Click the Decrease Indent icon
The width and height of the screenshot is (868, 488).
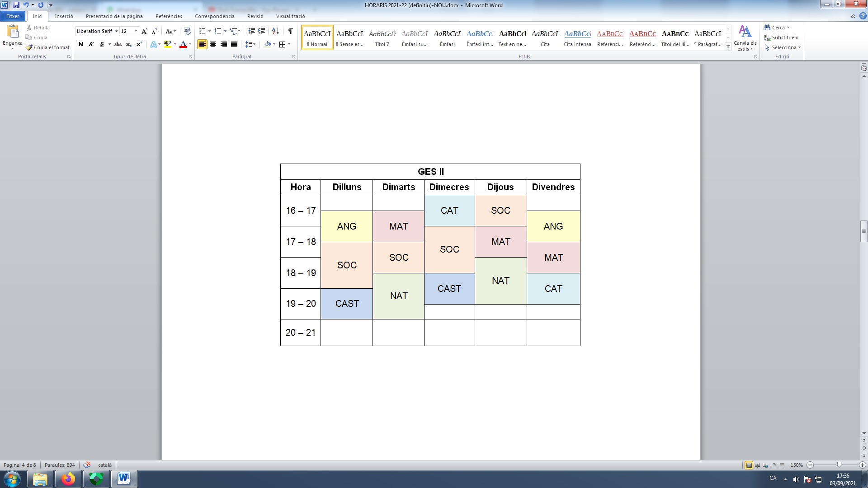click(x=251, y=31)
